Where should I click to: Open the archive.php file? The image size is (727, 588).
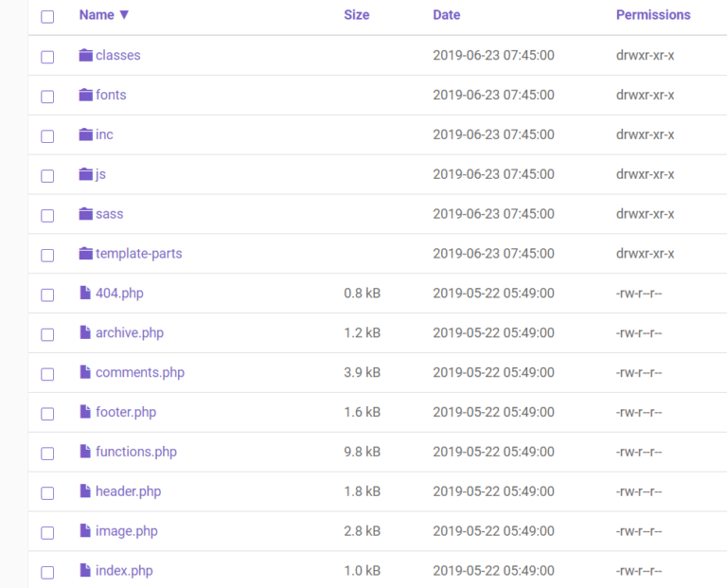[x=129, y=333]
